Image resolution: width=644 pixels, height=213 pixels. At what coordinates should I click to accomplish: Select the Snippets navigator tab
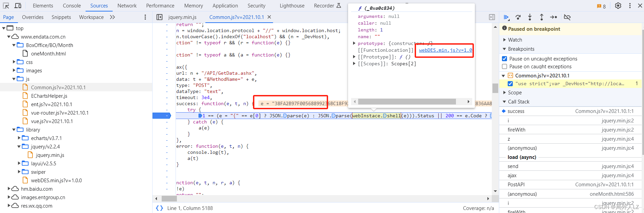point(61,17)
